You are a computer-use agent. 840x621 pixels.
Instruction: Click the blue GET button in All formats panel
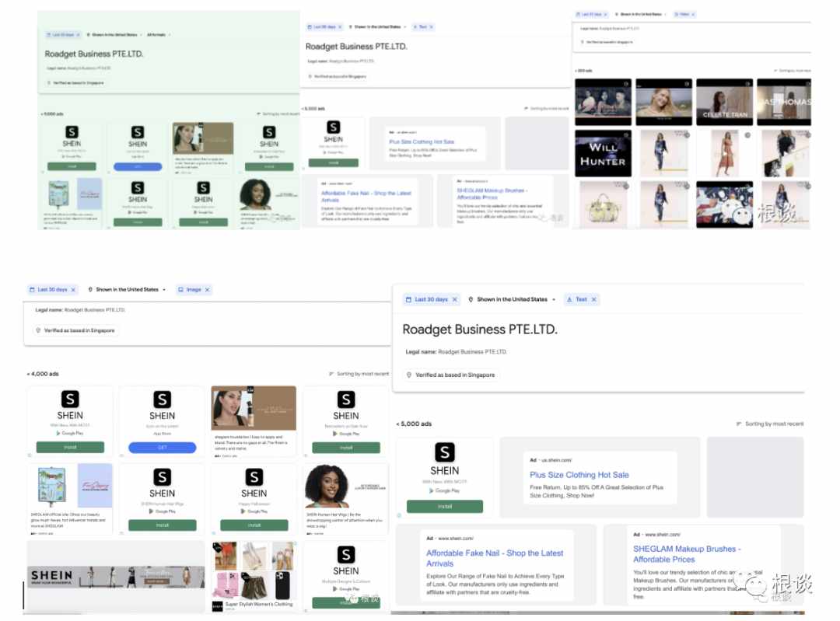[x=138, y=166]
